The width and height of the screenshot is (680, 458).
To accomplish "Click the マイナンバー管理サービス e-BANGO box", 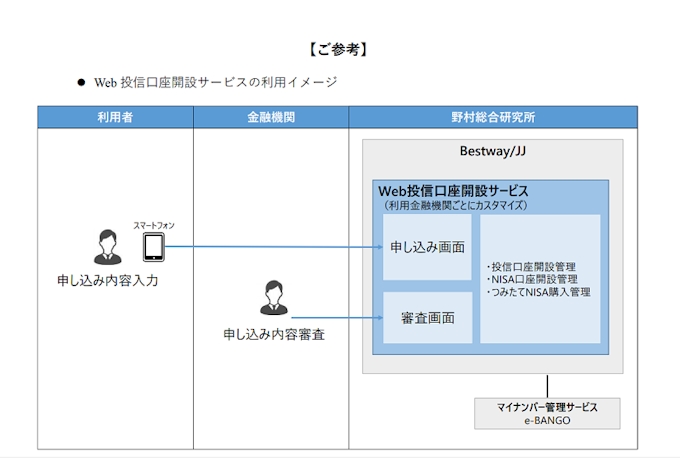I will click(547, 413).
